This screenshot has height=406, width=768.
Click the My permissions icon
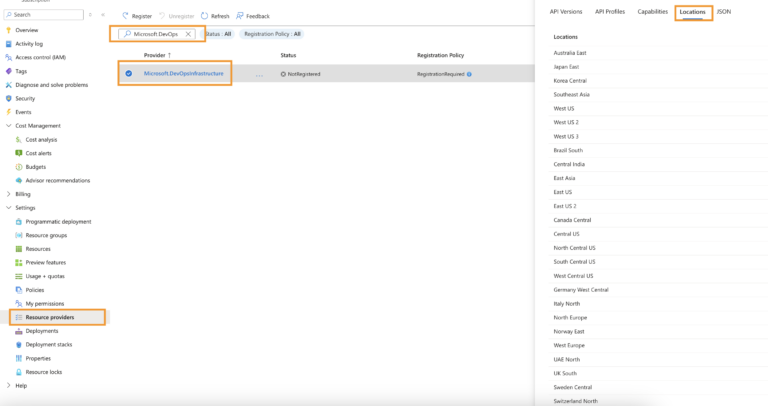coord(19,304)
